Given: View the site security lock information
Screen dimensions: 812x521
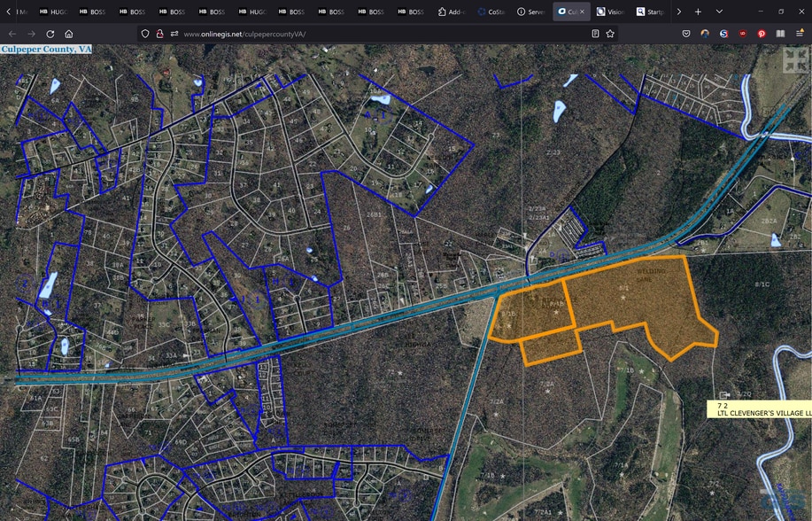Looking at the screenshot, I should tap(159, 34).
